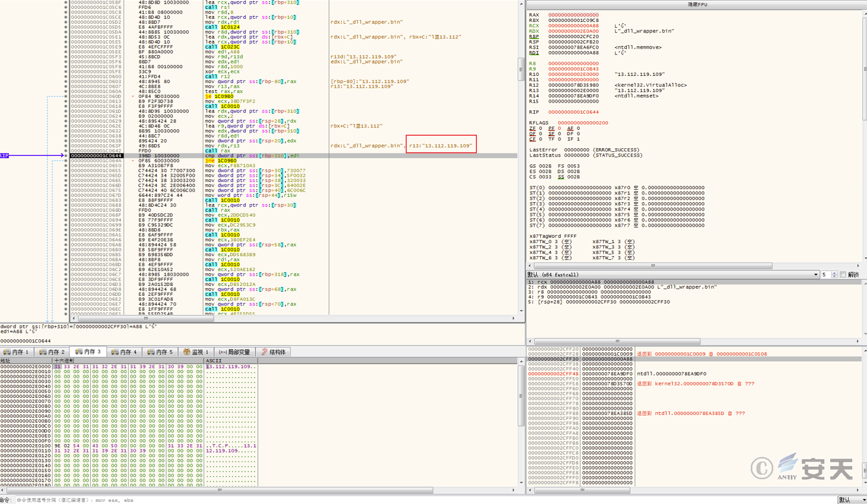Screen dimensions: 867x504
Task: Expand the x64 fastcall calling convention dropdown
Action: [x=816, y=275]
